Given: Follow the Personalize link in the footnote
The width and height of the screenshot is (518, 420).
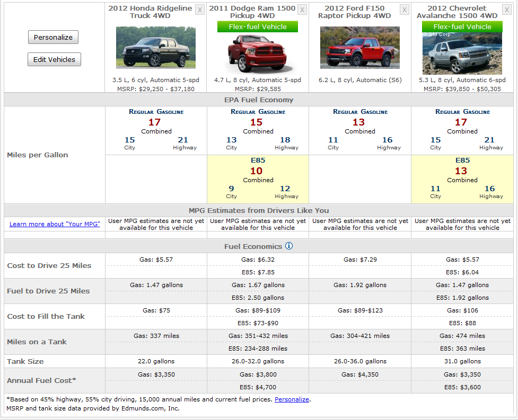Looking at the screenshot, I should [x=292, y=399].
